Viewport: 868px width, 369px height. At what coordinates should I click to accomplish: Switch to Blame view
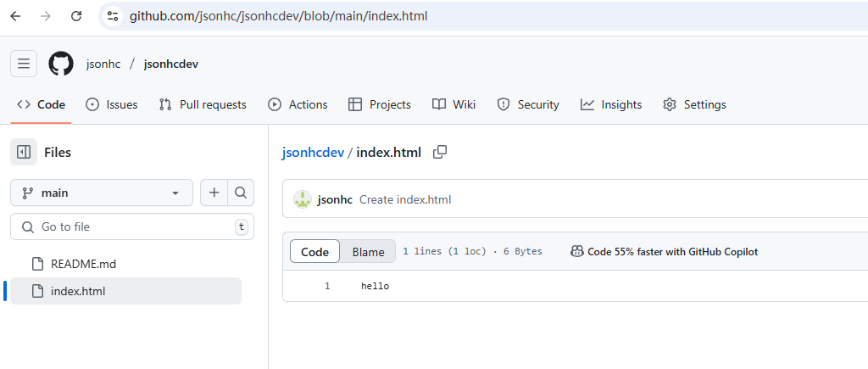pyautogui.click(x=368, y=252)
